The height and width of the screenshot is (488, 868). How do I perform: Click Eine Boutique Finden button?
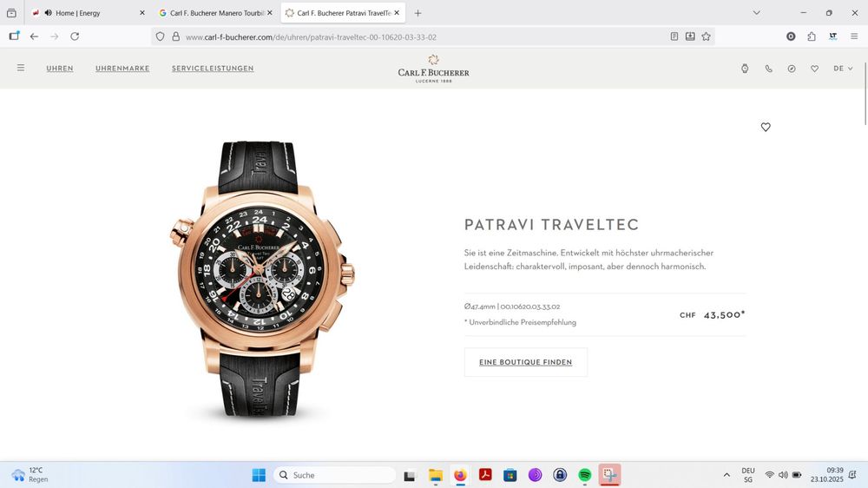pyautogui.click(x=525, y=362)
